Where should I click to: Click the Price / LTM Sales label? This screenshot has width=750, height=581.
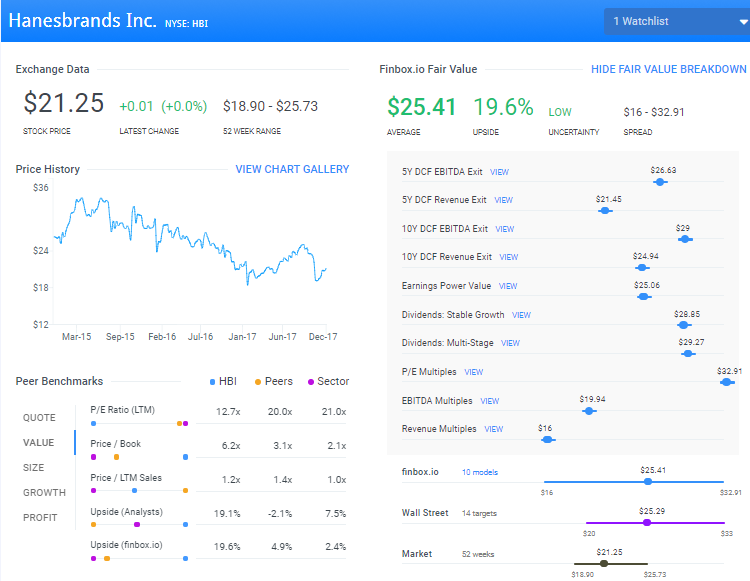(126, 478)
